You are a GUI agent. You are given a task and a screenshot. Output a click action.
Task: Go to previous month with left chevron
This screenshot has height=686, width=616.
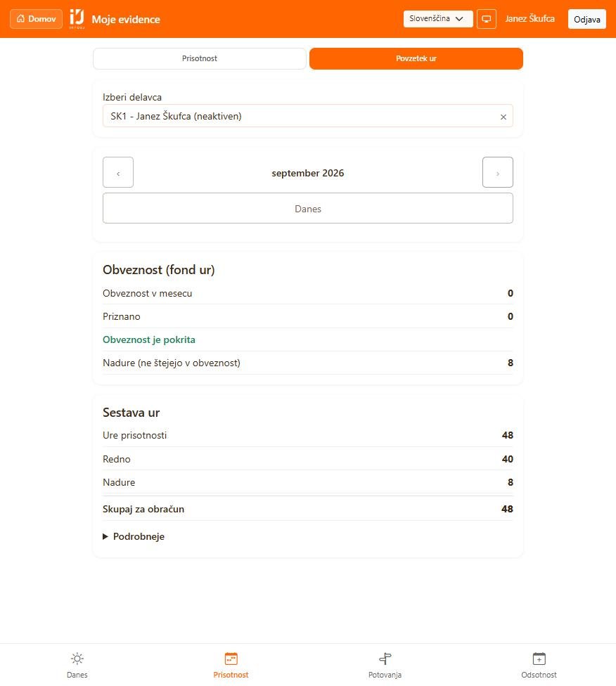coord(117,172)
